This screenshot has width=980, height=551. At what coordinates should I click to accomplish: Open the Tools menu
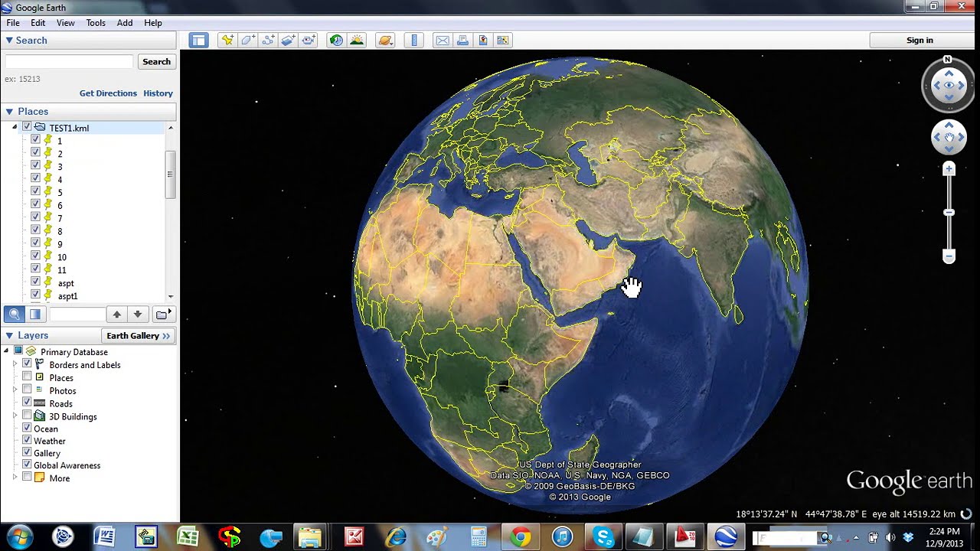(96, 23)
